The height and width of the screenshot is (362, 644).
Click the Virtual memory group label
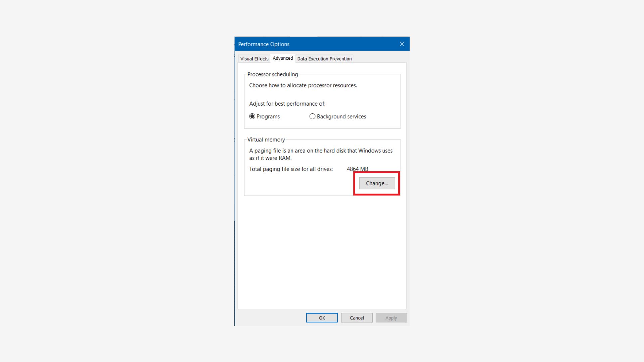click(266, 140)
